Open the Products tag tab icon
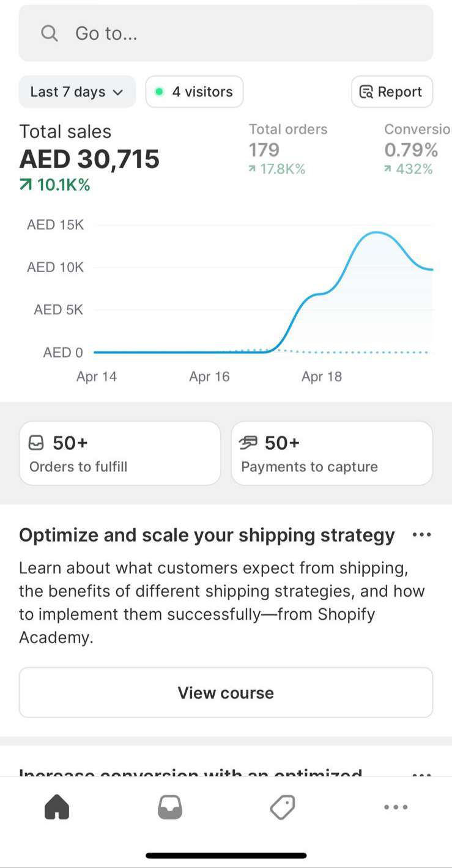This screenshot has height=868, width=452. (283, 807)
